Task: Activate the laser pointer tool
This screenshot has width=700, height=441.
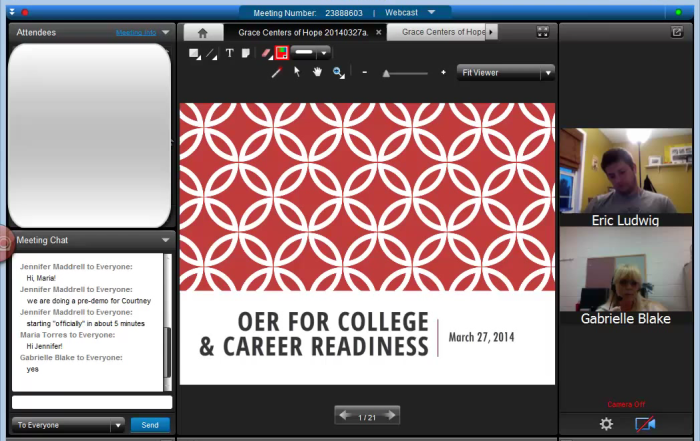Action: click(x=277, y=73)
